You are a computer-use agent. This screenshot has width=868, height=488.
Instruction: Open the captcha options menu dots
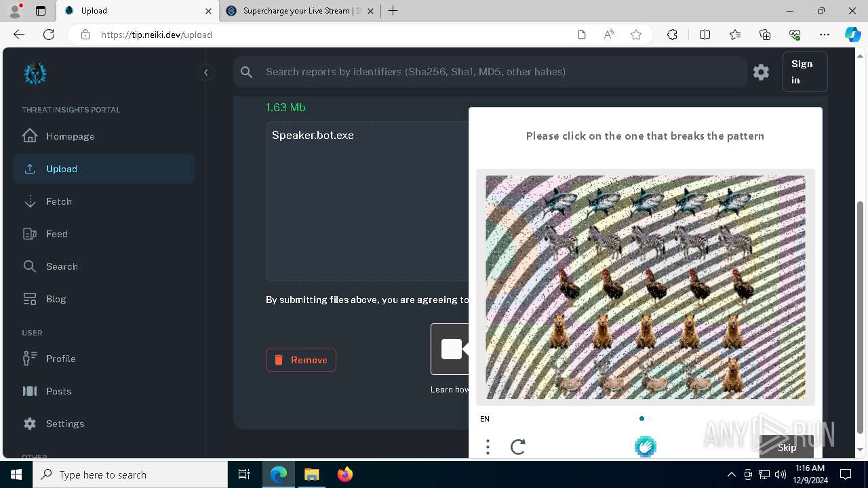[488, 447]
